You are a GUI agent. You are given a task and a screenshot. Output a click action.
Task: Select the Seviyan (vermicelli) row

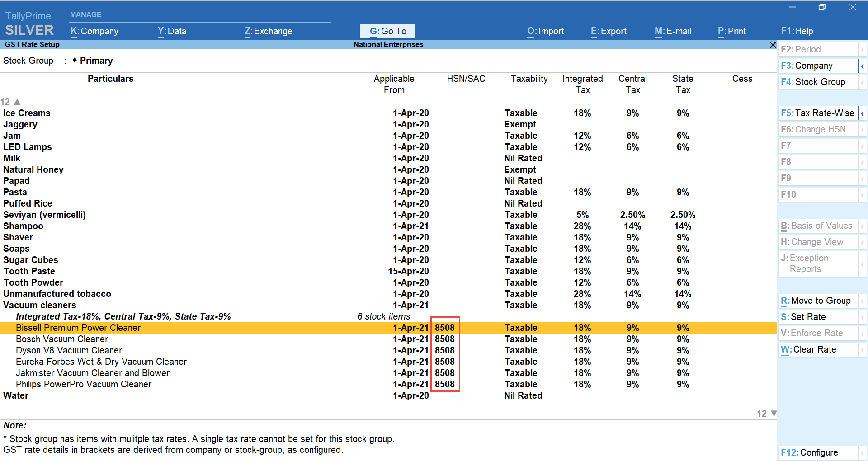(x=388, y=215)
